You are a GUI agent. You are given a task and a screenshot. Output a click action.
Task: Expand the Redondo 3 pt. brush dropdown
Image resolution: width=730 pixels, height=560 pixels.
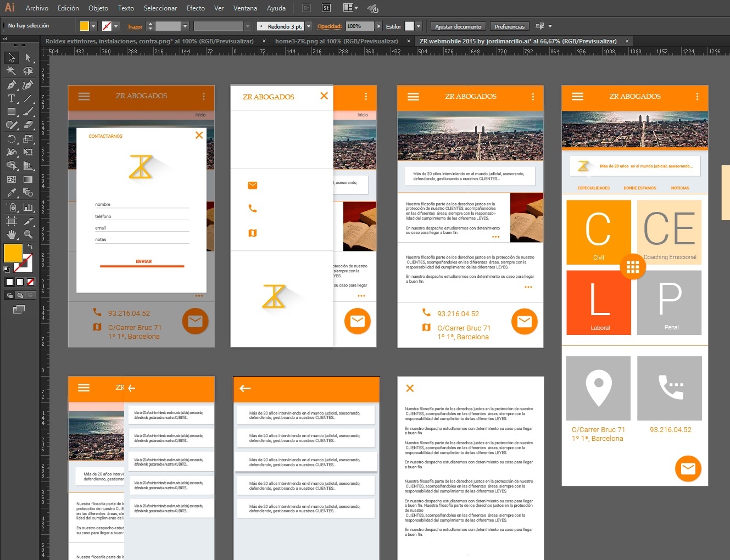[309, 26]
